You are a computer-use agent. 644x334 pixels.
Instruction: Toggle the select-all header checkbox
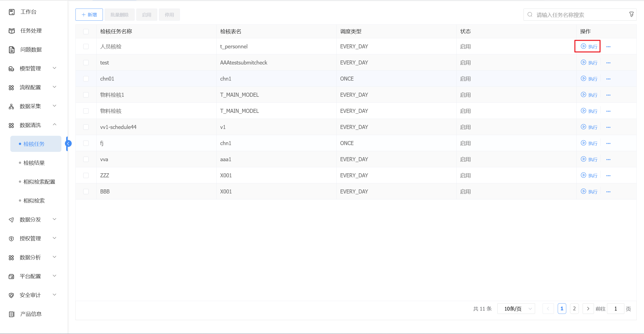coord(86,31)
